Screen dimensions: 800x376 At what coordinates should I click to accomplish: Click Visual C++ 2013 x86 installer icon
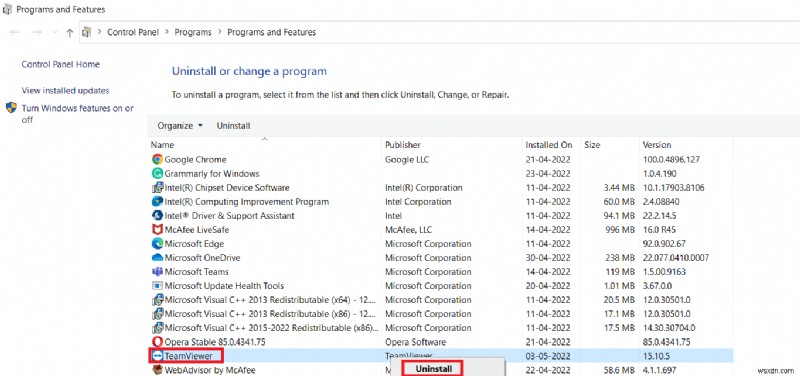point(157,314)
